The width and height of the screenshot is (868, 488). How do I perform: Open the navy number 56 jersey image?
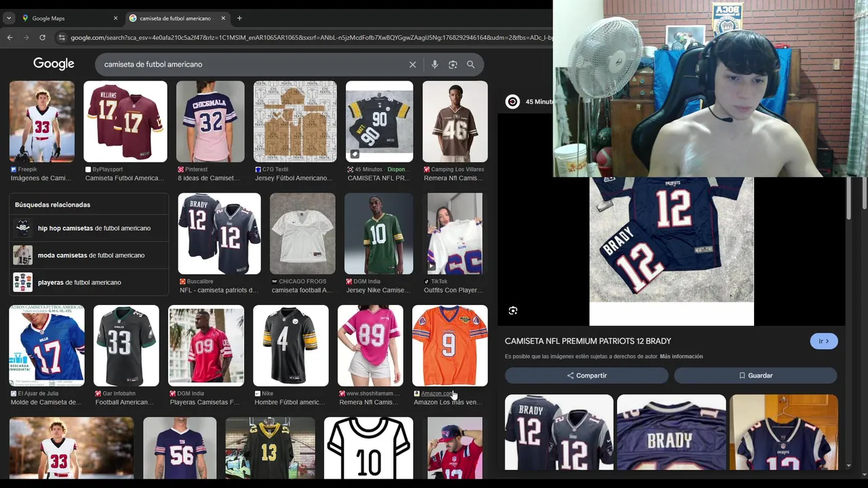coord(180,449)
